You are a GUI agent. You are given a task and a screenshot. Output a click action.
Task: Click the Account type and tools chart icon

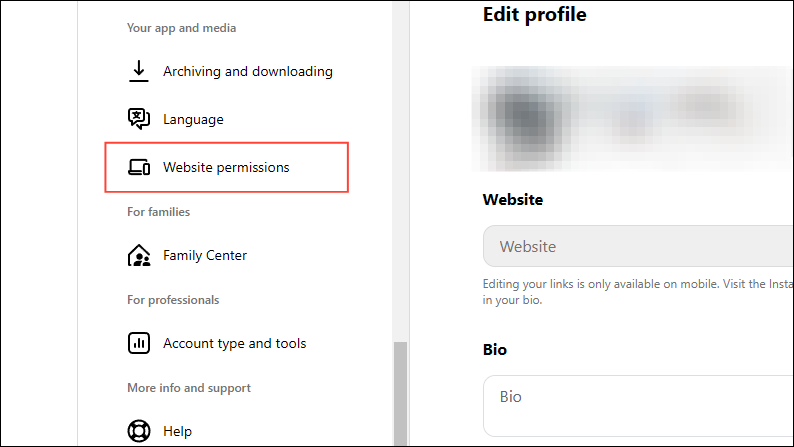pyautogui.click(x=139, y=343)
